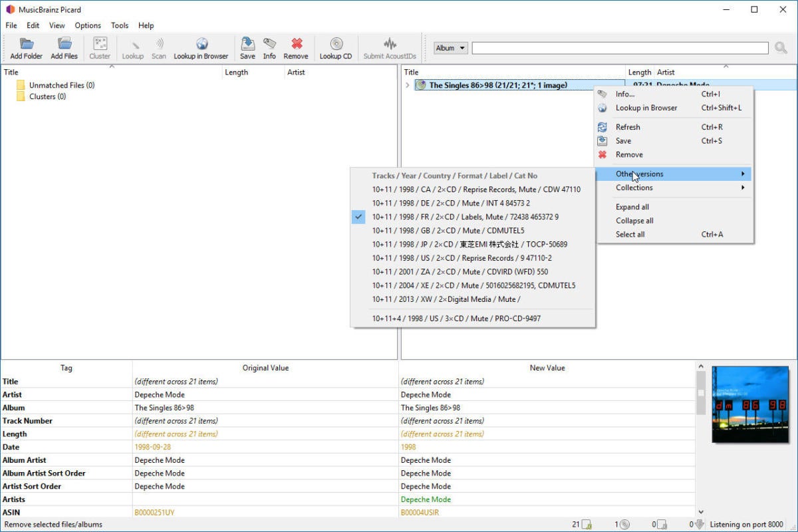This screenshot has width=798, height=532.
Task: Click the Add Folder toolbar icon
Action: click(x=27, y=44)
